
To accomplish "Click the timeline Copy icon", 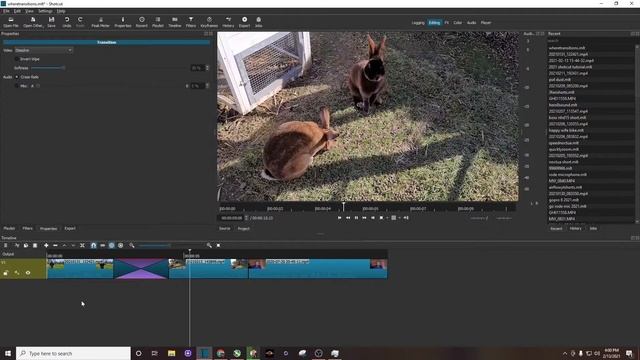I will point(26,245).
